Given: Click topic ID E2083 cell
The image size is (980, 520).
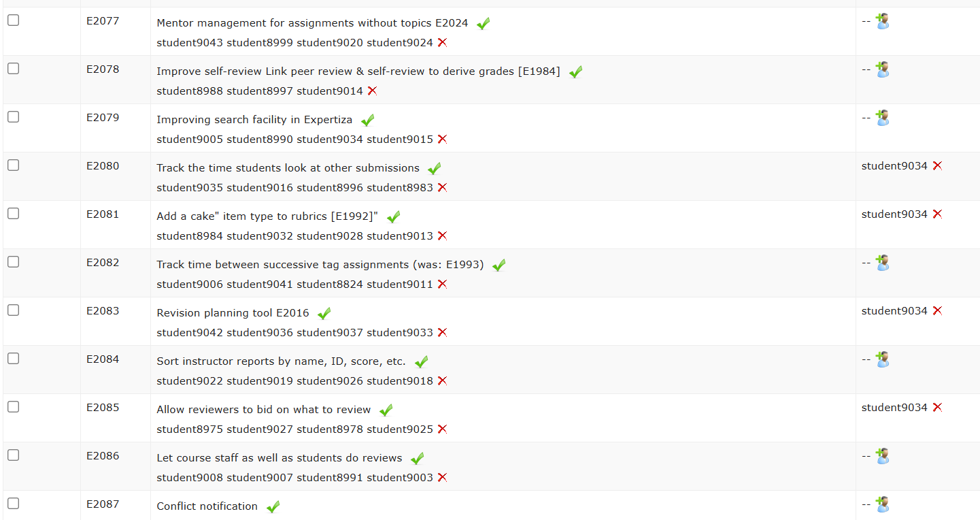Looking at the screenshot, I should (103, 311).
